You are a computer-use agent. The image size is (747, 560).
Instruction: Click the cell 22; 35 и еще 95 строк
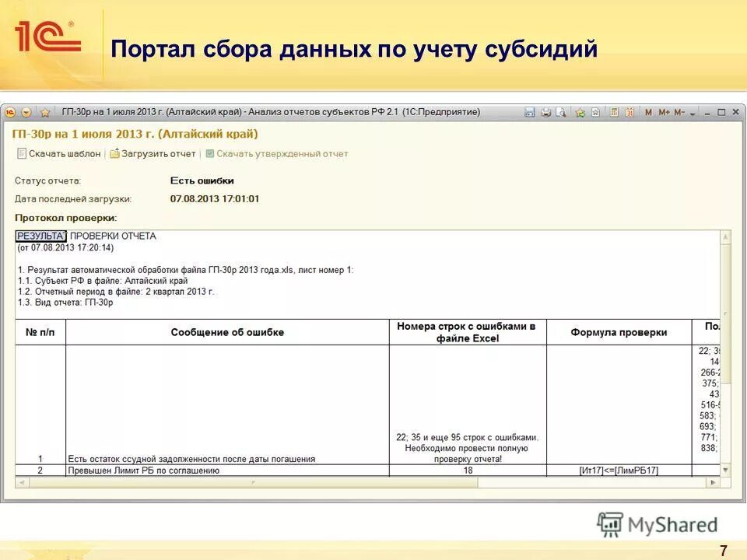tap(468, 404)
